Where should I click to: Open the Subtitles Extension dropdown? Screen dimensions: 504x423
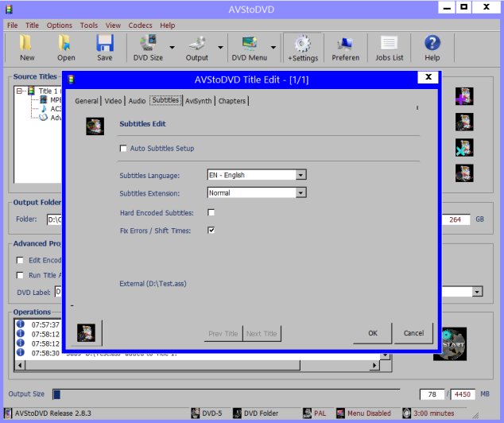pos(300,193)
